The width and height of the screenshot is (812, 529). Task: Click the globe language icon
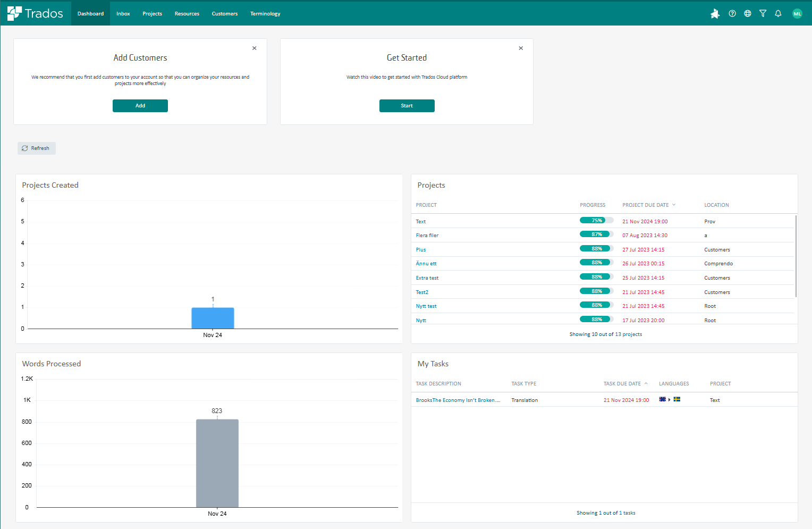click(x=748, y=14)
